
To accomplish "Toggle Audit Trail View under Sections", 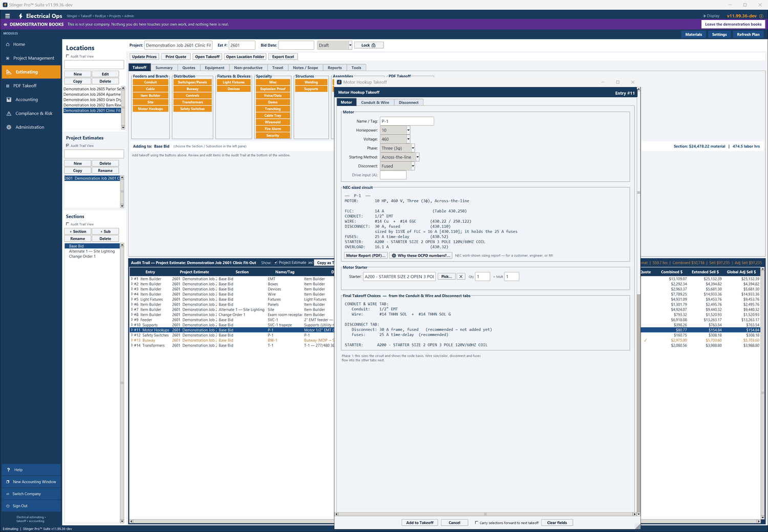I will (x=68, y=224).
